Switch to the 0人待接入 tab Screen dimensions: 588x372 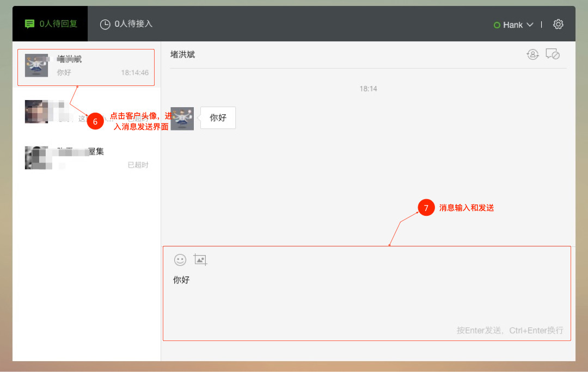[126, 24]
